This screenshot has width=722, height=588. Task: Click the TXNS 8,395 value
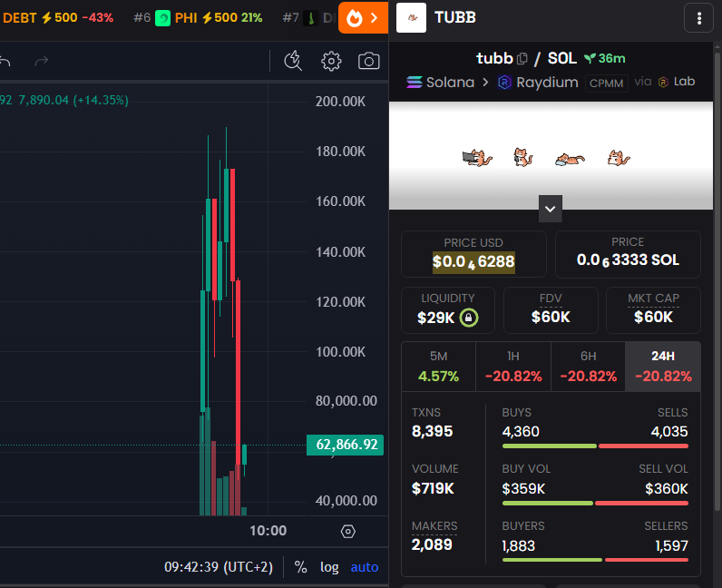click(x=432, y=431)
